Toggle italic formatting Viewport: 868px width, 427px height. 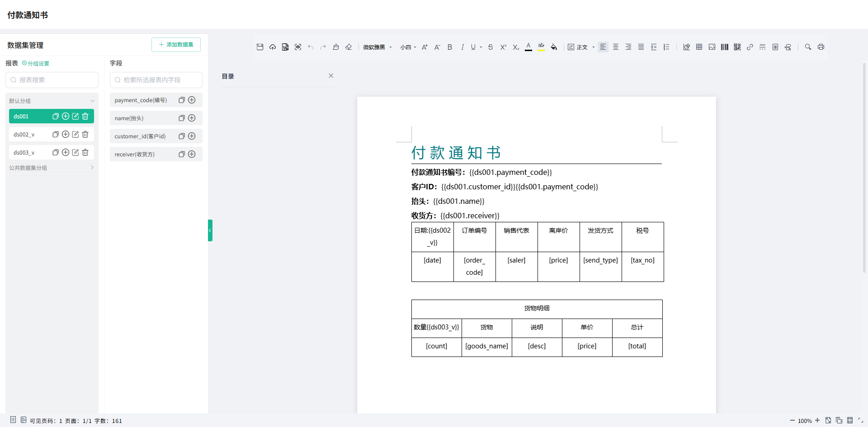[462, 47]
